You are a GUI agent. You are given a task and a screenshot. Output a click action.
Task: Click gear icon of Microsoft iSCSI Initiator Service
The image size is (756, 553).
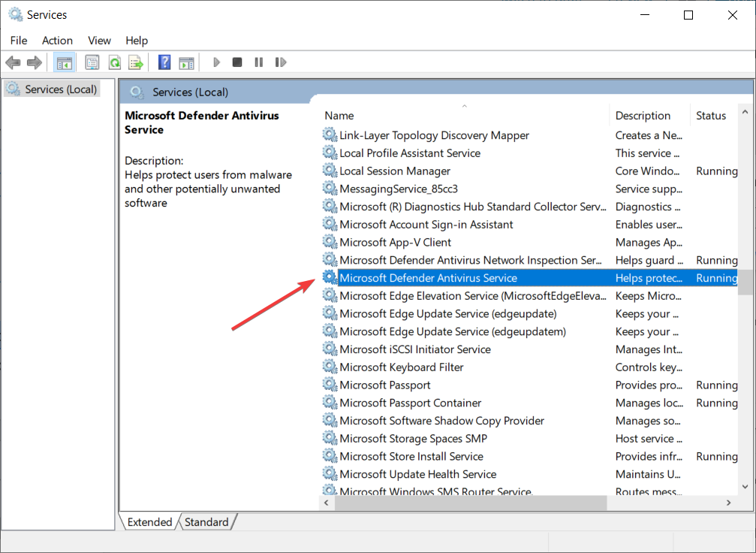coord(330,349)
